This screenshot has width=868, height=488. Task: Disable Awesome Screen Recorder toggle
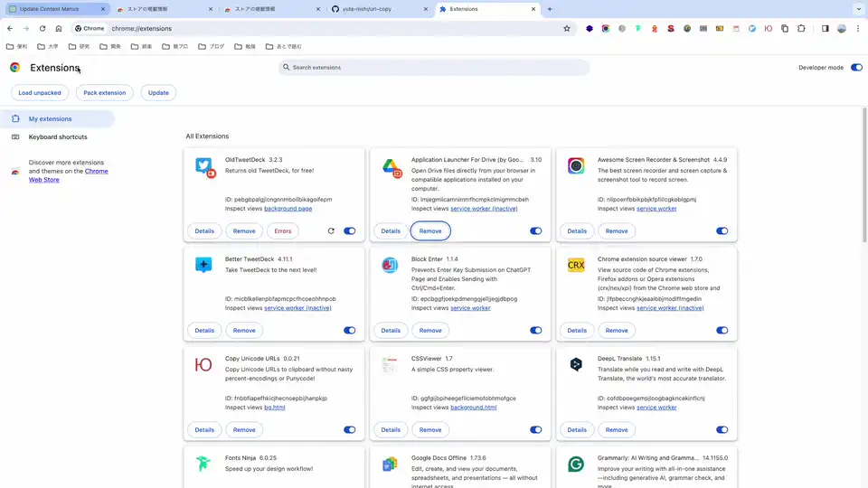click(x=722, y=231)
